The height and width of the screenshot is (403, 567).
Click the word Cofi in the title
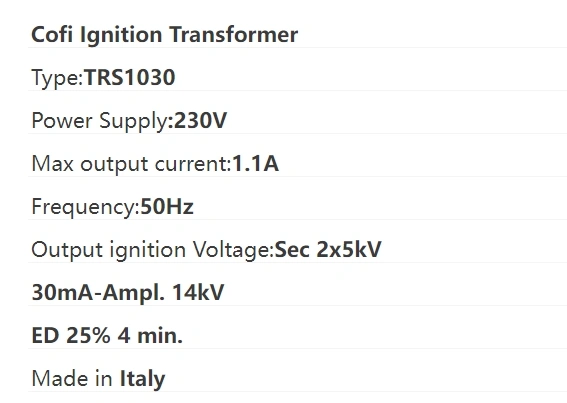click(52, 34)
